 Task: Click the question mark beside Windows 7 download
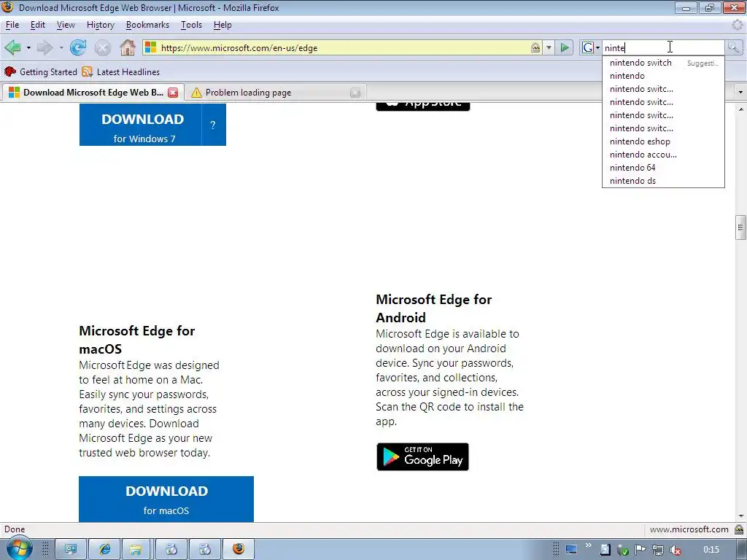(213, 125)
